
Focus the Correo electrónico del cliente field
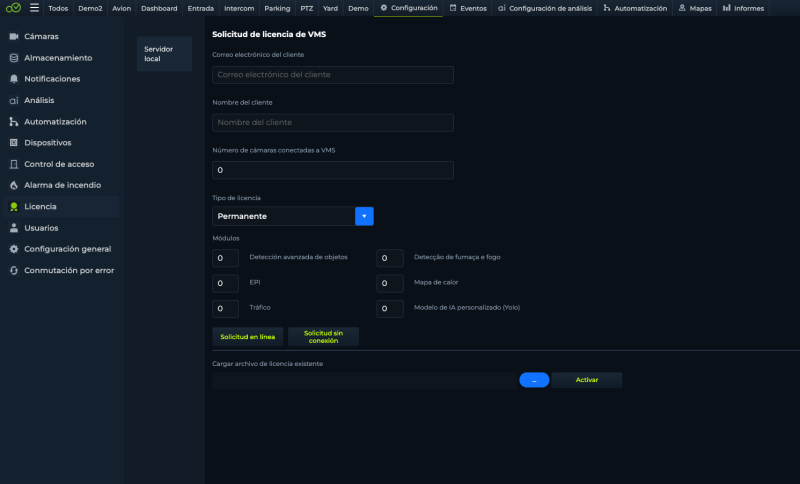point(333,74)
